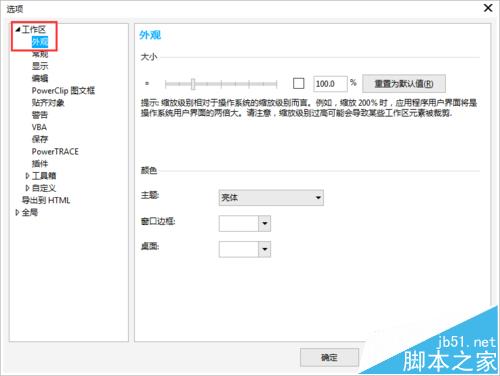Select 插件 in the tree
The width and height of the screenshot is (500, 376).
(x=40, y=164)
